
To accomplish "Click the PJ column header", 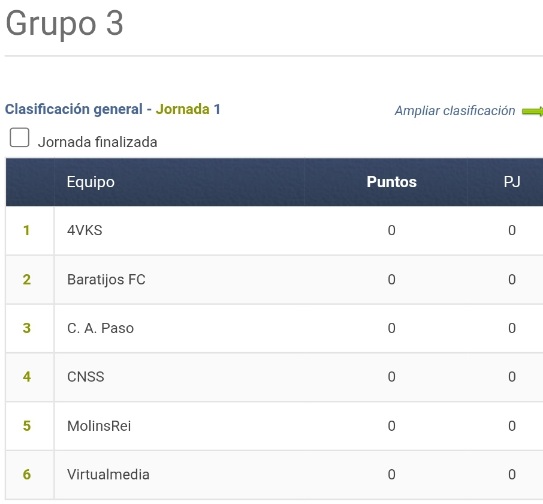I will (x=512, y=182).
